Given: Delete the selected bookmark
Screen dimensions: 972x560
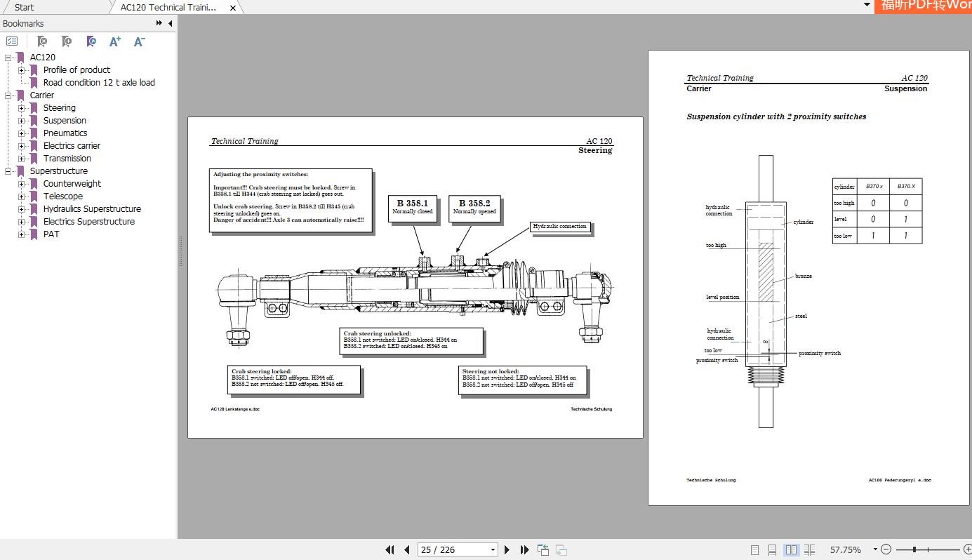Looking at the screenshot, I should pyautogui.click(x=42, y=41).
